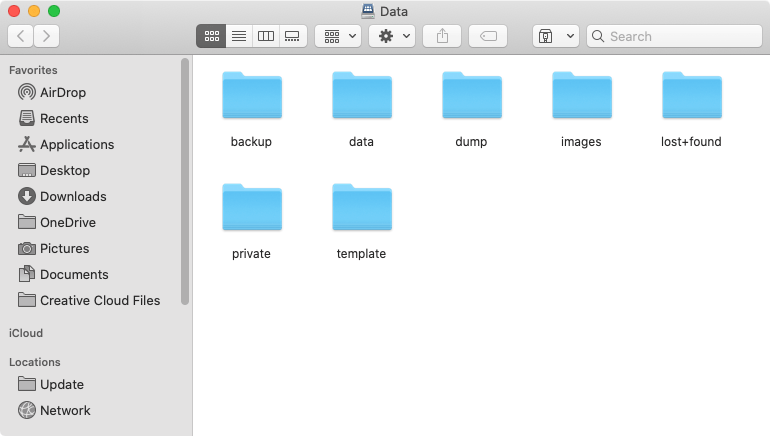
Task: Open the Action gear menu
Action: click(x=391, y=36)
